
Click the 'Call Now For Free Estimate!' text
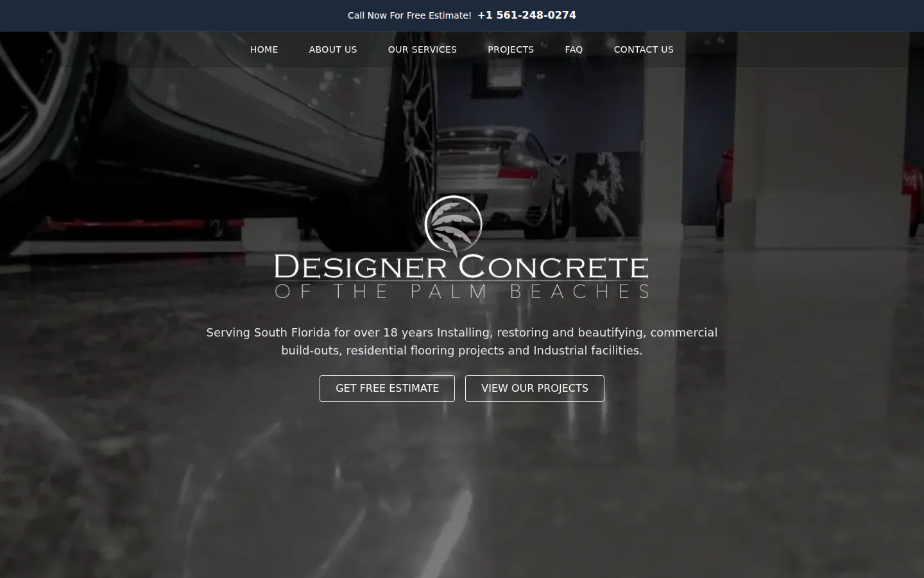coord(409,15)
